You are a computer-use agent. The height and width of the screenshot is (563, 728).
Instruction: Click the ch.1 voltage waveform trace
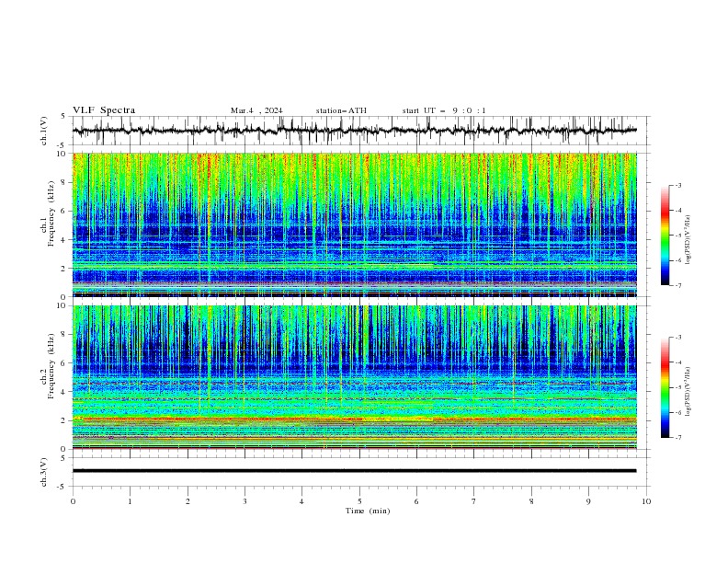point(354,131)
